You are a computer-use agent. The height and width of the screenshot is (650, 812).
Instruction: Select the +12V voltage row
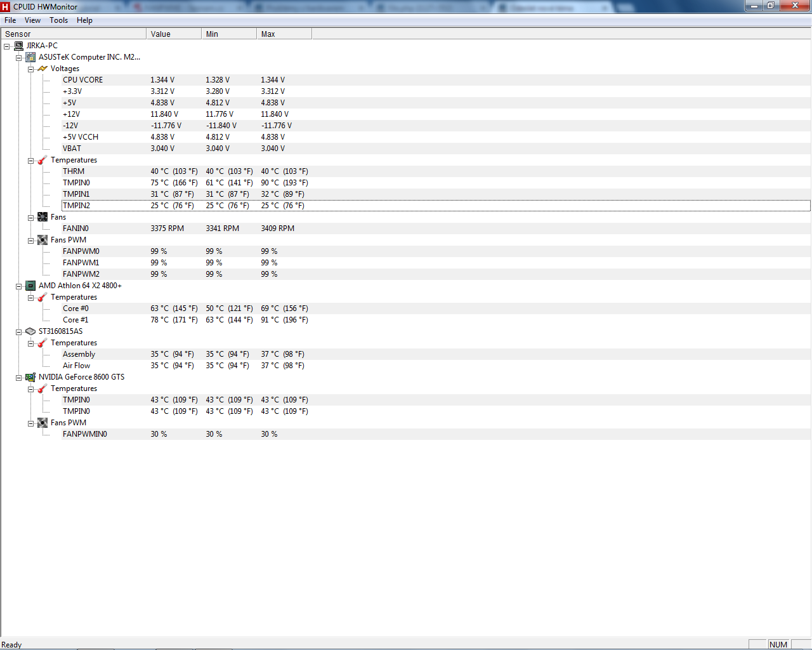coord(436,114)
